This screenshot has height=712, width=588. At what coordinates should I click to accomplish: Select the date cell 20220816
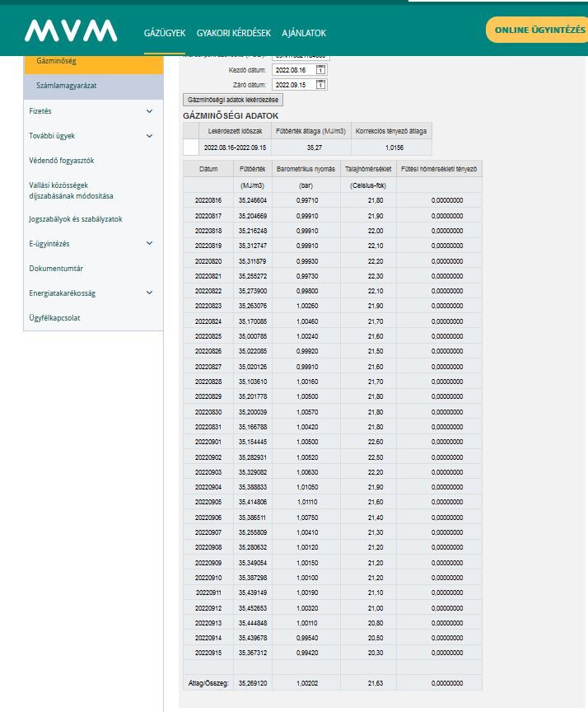[208, 200]
